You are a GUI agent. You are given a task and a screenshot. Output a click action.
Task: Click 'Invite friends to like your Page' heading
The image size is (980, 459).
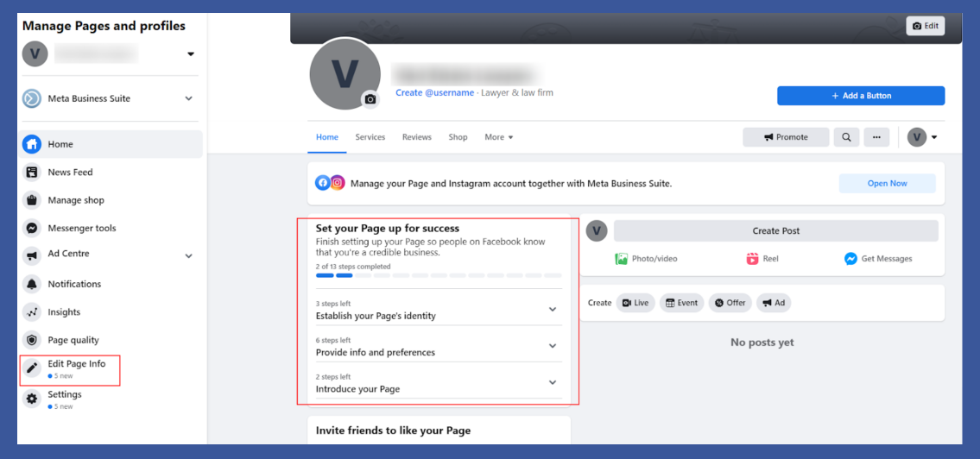(x=393, y=431)
